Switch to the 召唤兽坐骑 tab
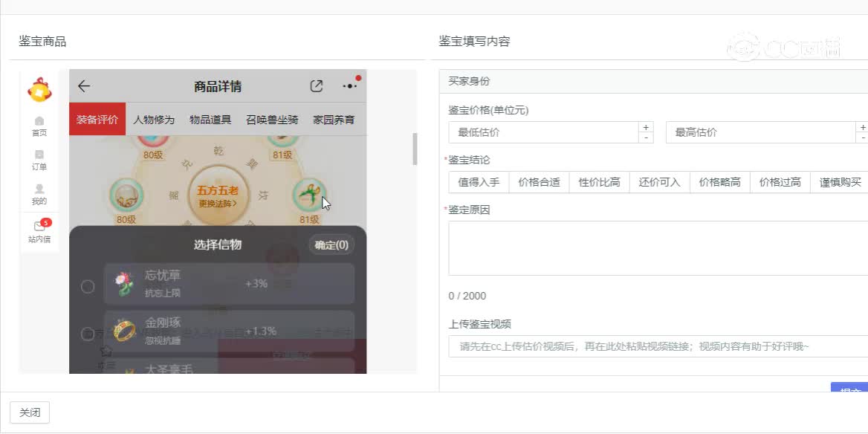 [272, 119]
